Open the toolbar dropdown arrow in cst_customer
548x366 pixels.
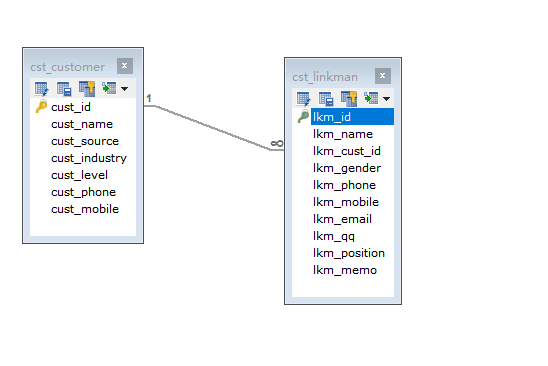tap(124, 89)
